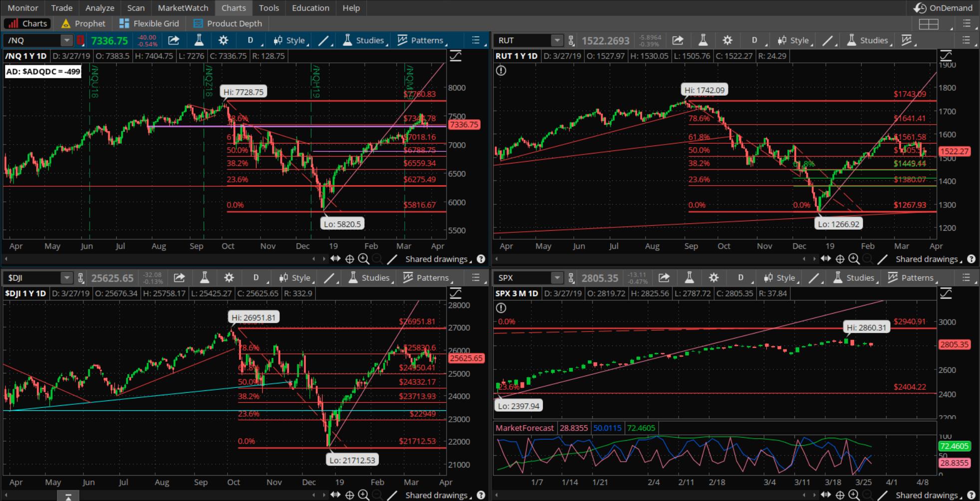
Task: Open the beaker (edit studies) icon on the /NQ chart
Action: coord(199,40)
